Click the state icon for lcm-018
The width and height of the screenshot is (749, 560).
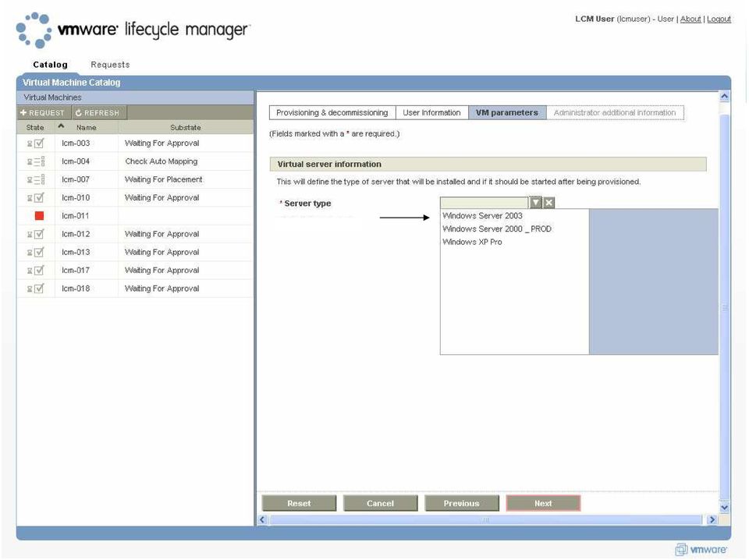(x=36, y=289)
